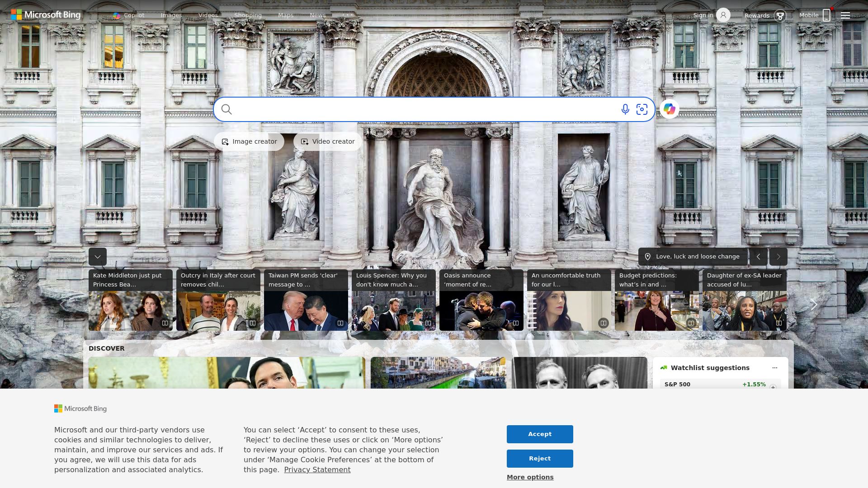Start a visual search with the camera icon

coord(642,109)
